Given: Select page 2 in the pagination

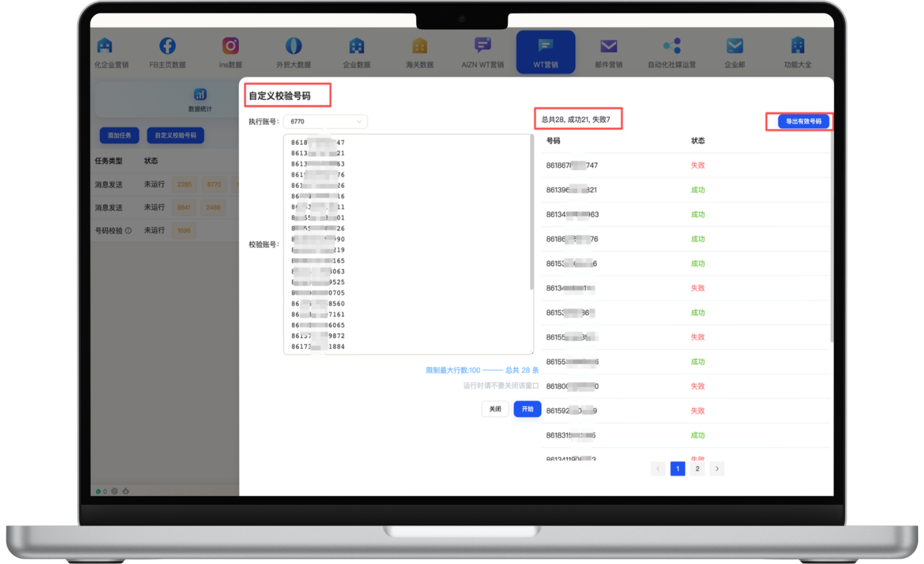Looking at the screenshot, I should pyautogui.click(x=697, y=468).
